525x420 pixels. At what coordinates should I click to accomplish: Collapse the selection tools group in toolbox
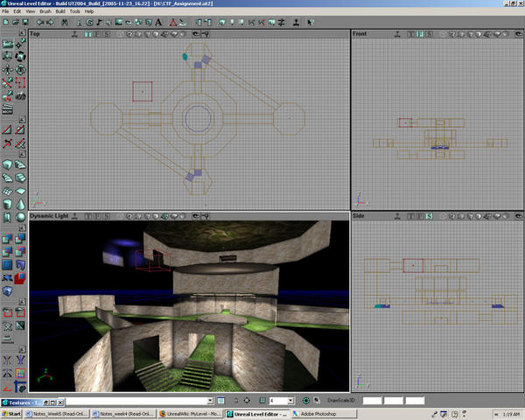(22, 302)
